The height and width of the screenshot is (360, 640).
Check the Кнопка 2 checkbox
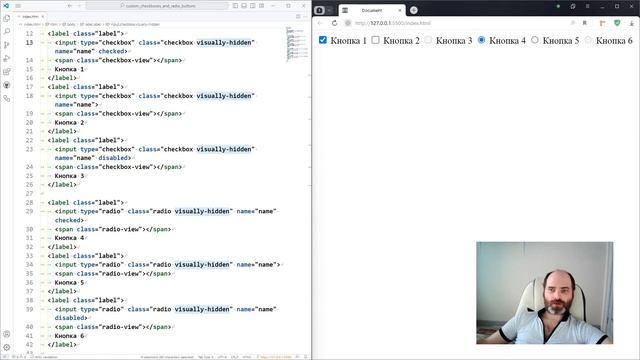(376, 40)
